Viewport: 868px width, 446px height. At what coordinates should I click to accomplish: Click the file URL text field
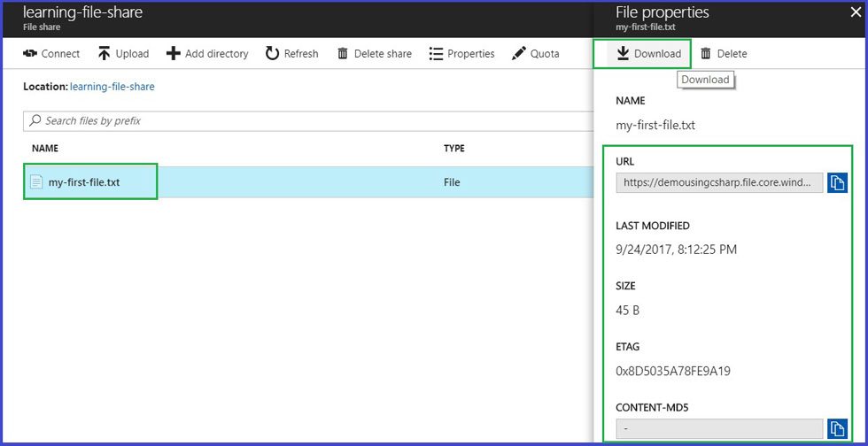pyautogui.click(x=718, y=183)
